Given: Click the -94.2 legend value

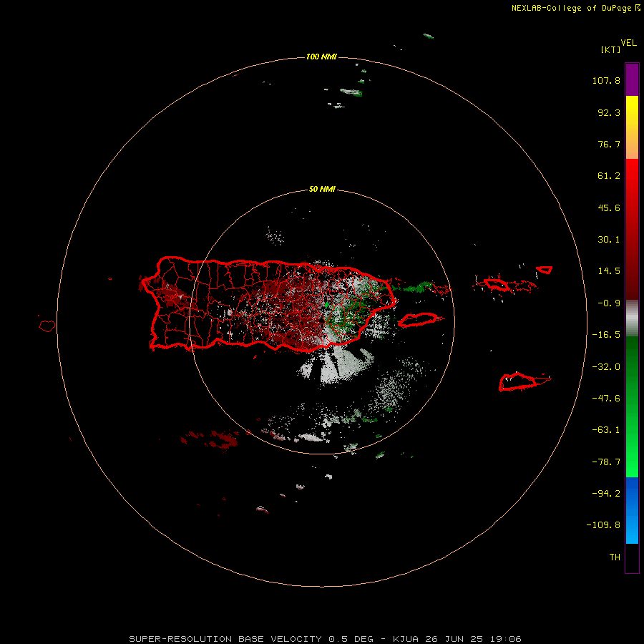Looking at the screenshot, I should tap(606, 493).
